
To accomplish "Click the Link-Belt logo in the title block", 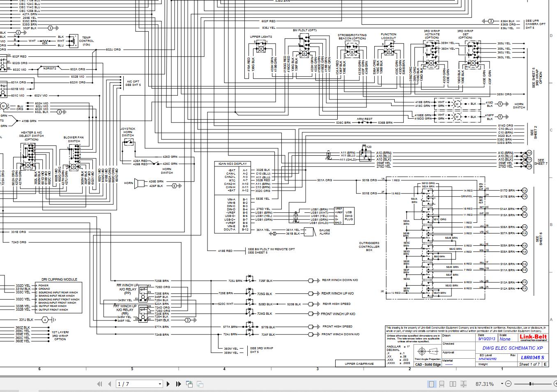I will click(x=534, y=337).
